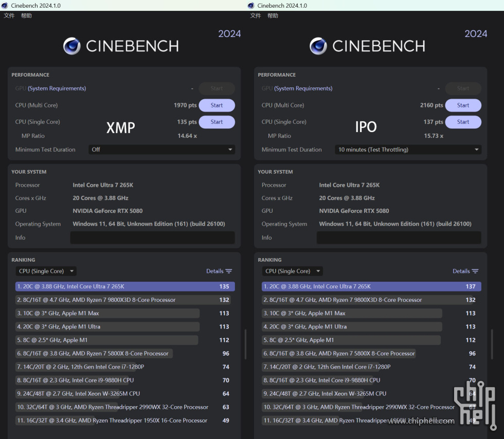The width and height of the screenshot is (504, 439).
Task: Select the Threadripper 1950X ranking row in left window
Action: click(x=125, y=420)
